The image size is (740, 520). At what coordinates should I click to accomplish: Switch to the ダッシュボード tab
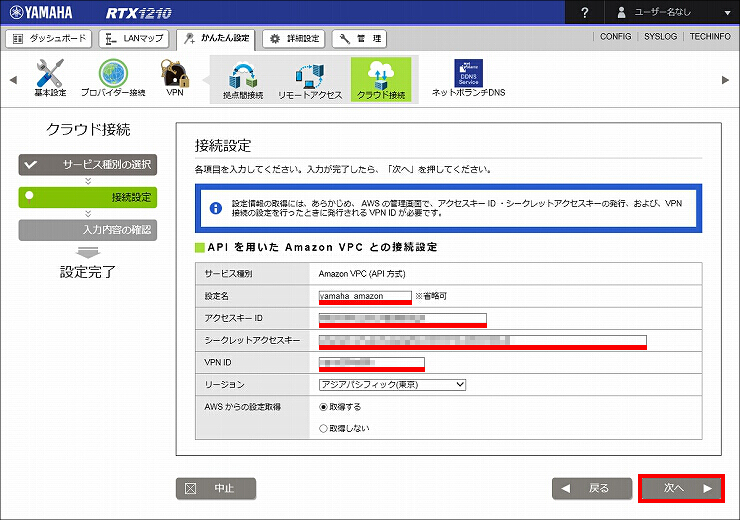point(49,39)
